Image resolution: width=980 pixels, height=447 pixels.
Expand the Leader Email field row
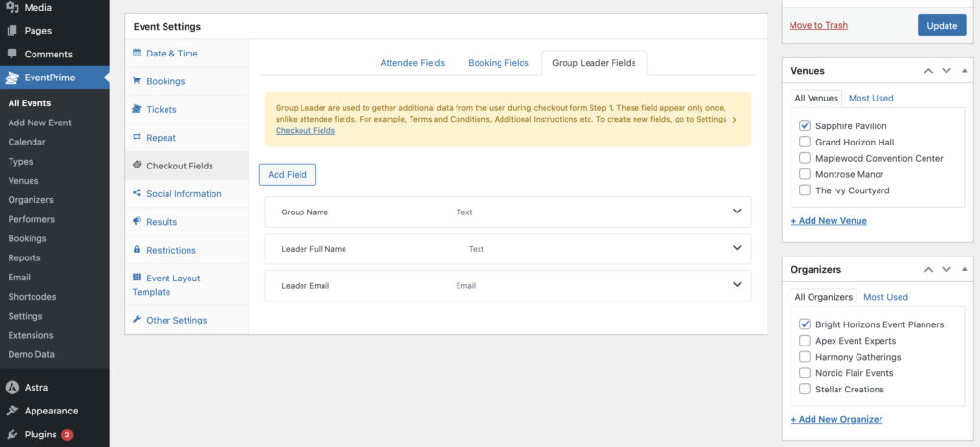(736, 284)
